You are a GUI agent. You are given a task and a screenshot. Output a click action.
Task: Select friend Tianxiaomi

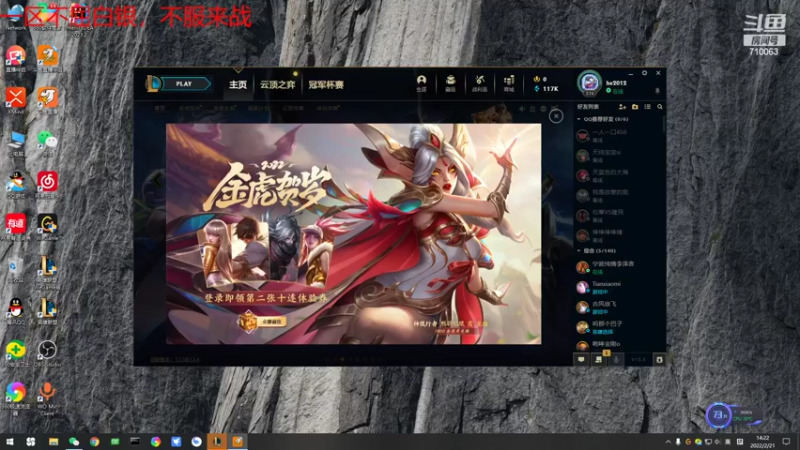pyautogui.click(x=619, y=287)
